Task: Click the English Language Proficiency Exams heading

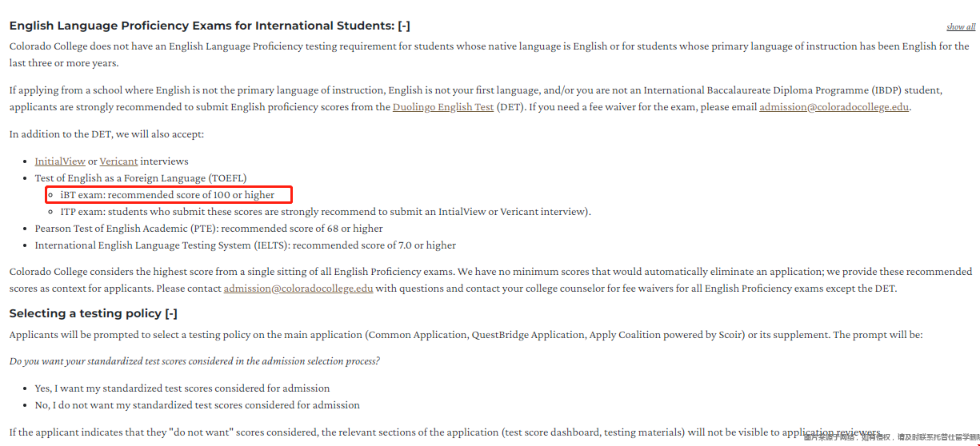Action: coord(202,26)
